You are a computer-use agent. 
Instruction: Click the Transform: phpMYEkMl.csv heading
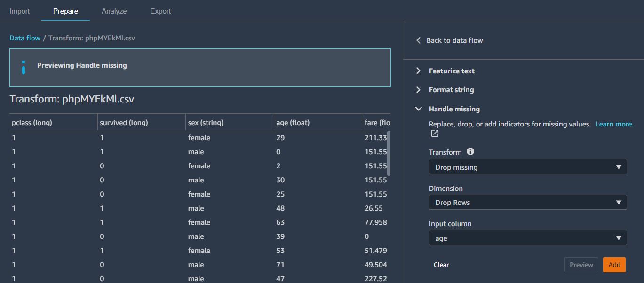tap(72, 99)
